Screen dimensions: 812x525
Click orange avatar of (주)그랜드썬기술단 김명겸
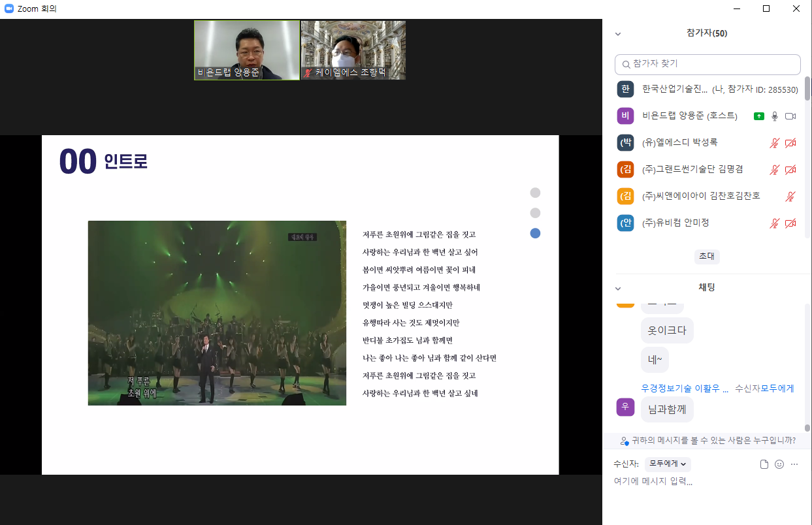click(625, 170)
